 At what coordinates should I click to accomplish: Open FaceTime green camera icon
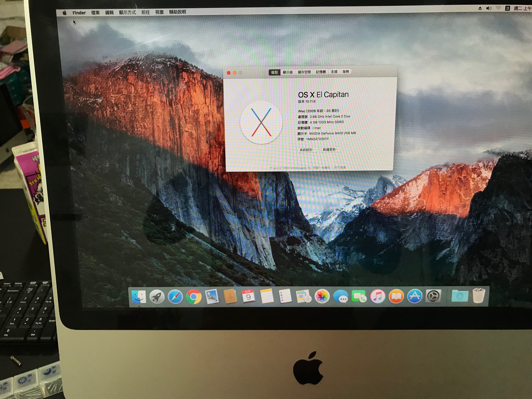tap(359, 296)
